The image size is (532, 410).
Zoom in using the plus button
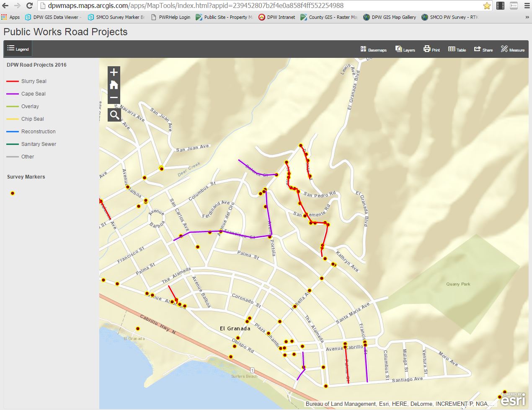114,72
